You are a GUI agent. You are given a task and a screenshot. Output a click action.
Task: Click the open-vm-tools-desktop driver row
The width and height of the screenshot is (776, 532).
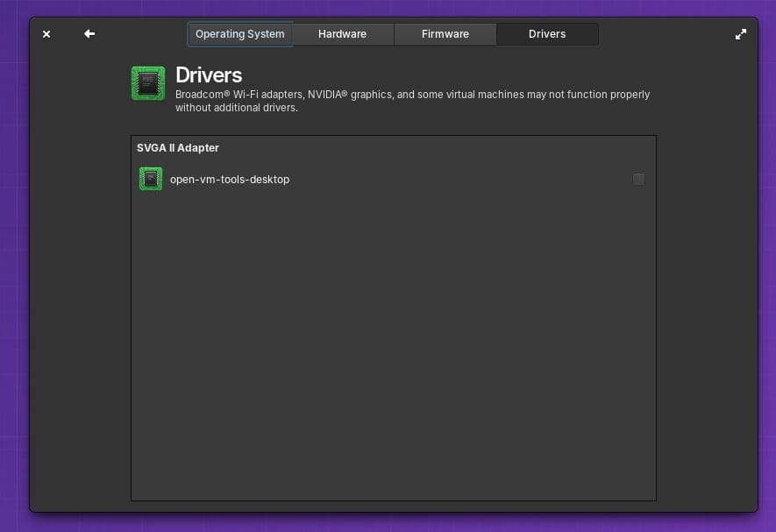(x=230, y=179)
